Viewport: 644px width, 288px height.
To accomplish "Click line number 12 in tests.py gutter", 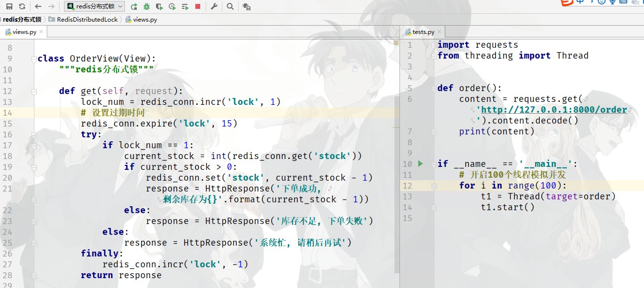I will point(407,186).
